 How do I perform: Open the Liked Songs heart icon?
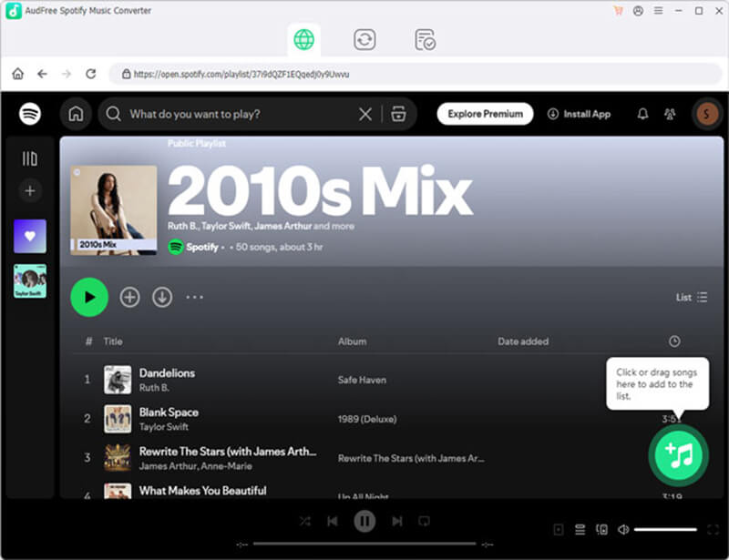click(29, 235)
